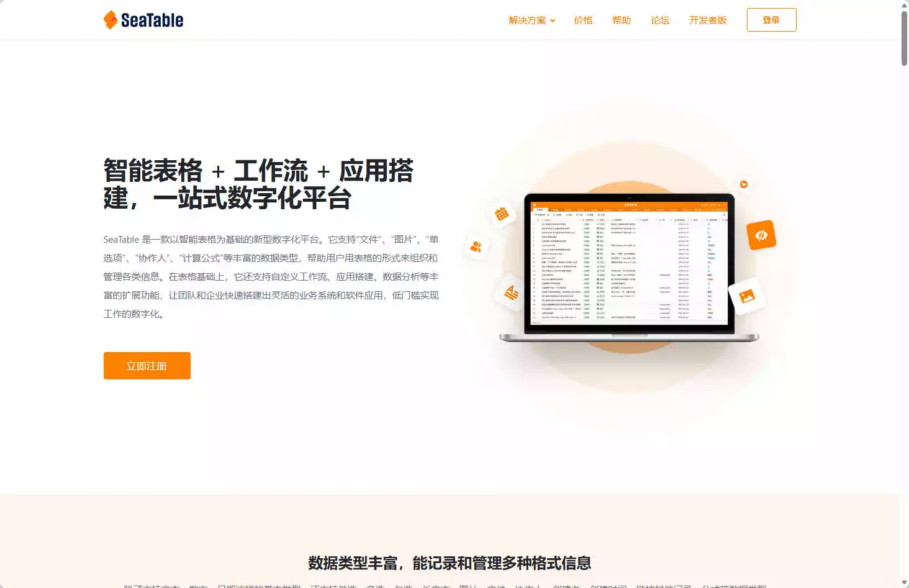909x588 pixels.
Task: Click the 登录 button
Action: coord(771,20)
